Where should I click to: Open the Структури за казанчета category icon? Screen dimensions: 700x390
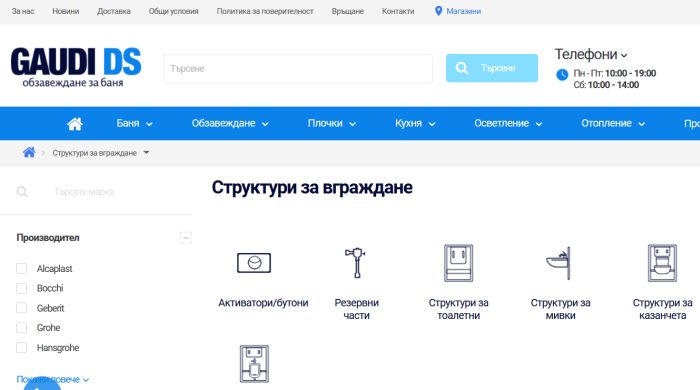[x=662, y=263]
